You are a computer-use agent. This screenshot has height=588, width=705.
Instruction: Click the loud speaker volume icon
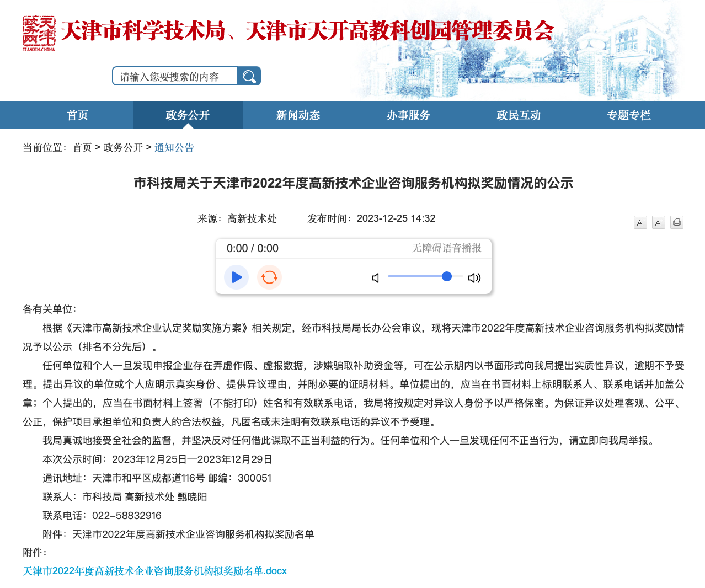pyautogui.click(x=474, y=278)
